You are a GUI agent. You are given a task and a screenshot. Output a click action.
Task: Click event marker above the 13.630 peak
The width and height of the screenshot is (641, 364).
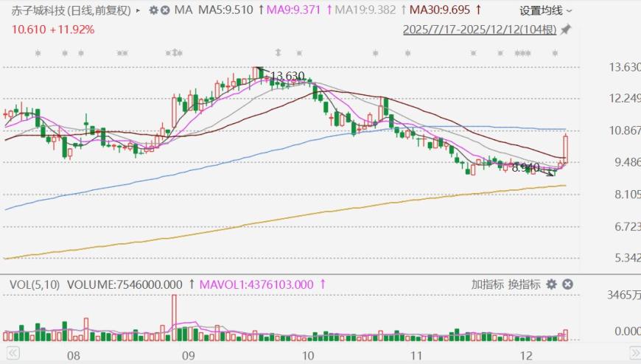click(278, 53)
